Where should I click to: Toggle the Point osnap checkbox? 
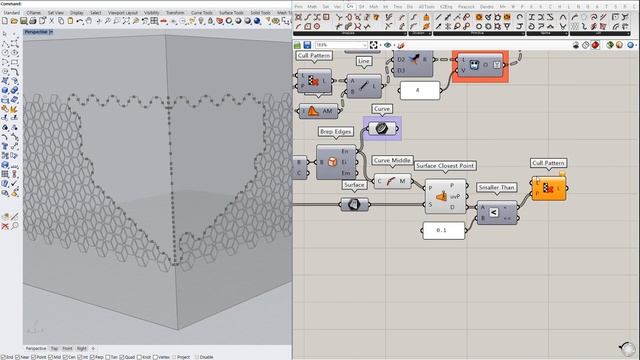click(x=33, y=357)
